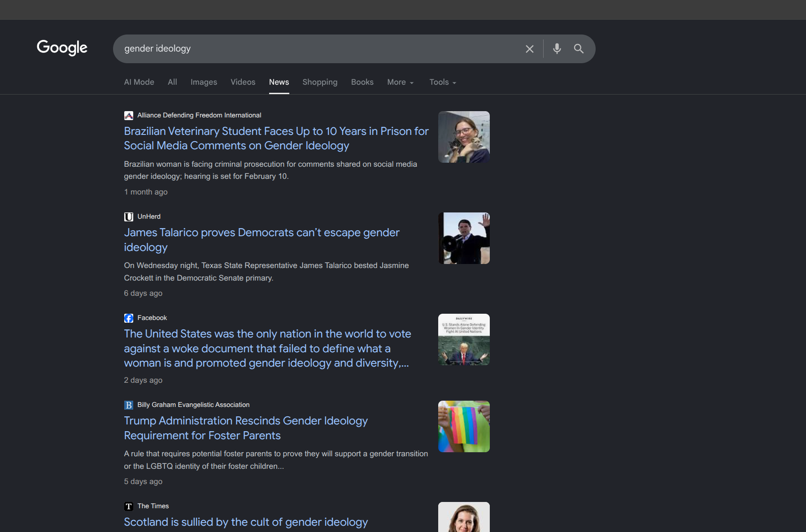
Task: Click the Billy Graham Evangelistic Association favicon
Action: [129, 405]
